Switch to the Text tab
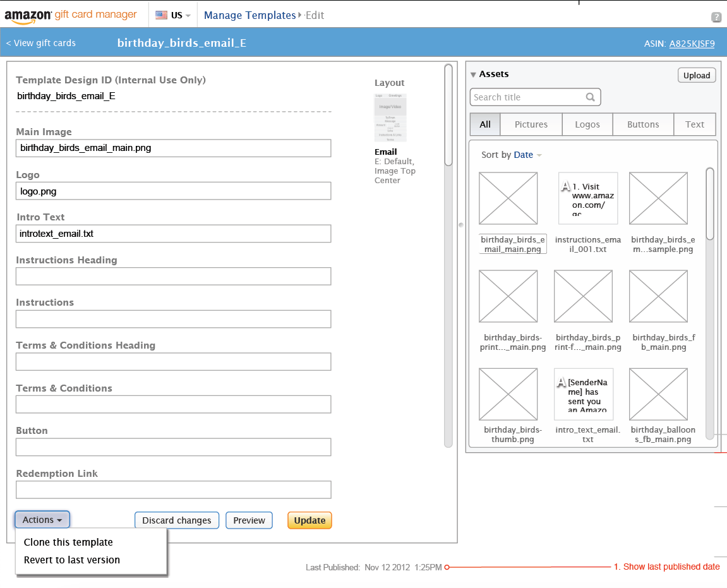Screen dimensions: 727x588 pos(695,124)
